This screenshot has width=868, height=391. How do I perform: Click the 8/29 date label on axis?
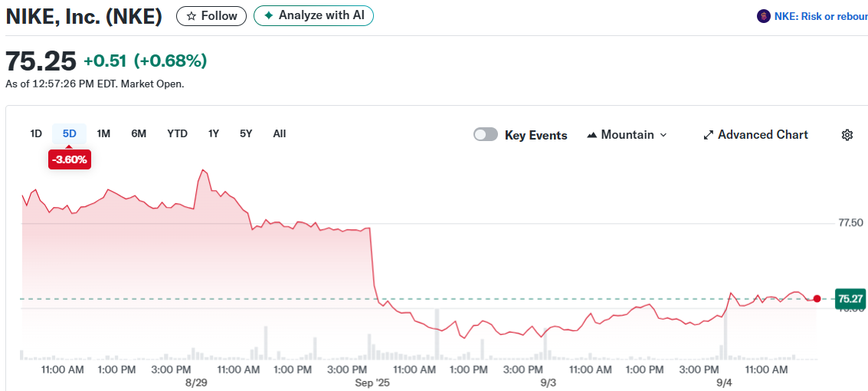click(x=196, y=382)
